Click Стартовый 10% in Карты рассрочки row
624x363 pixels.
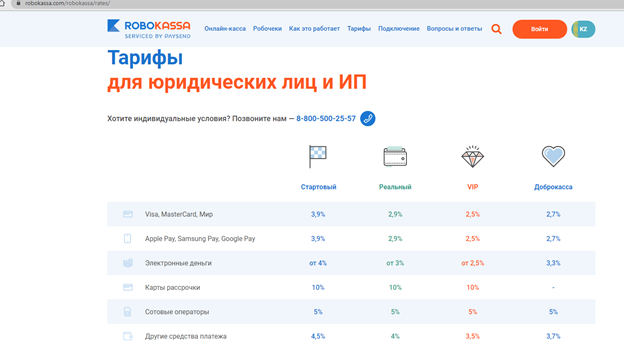[x=318, y=287]
